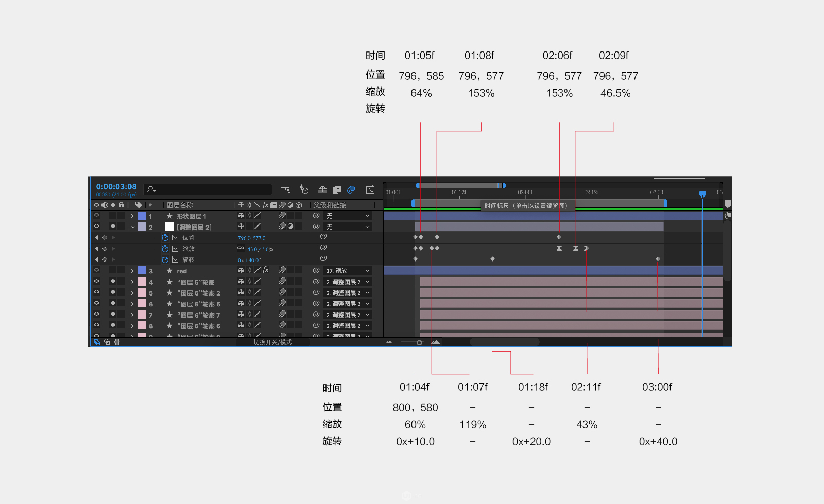The width and height of the screenshot is (824, 504).
Task: Hide layer 形状图层 1 with eye icon
Action: coord(96,216)
